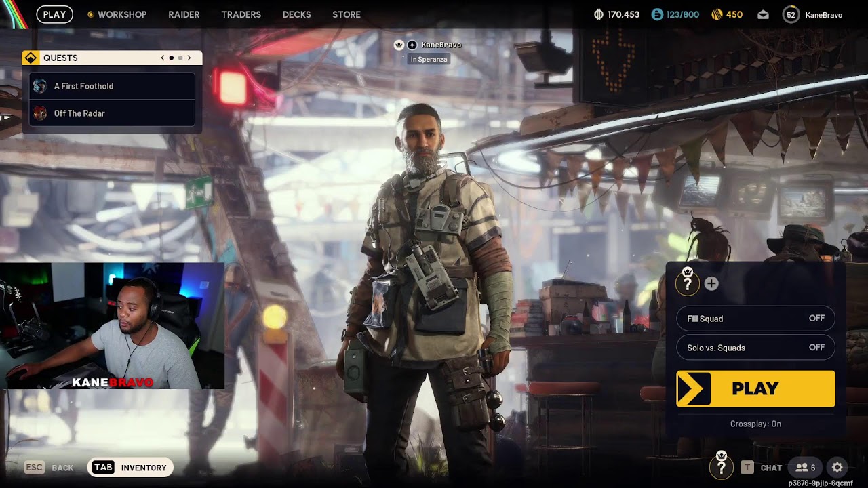Open the settings gear icon

[837, 468]
